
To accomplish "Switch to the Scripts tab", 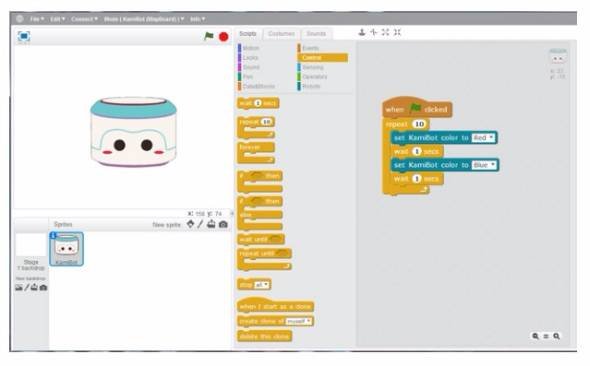I will pos(248,34).
